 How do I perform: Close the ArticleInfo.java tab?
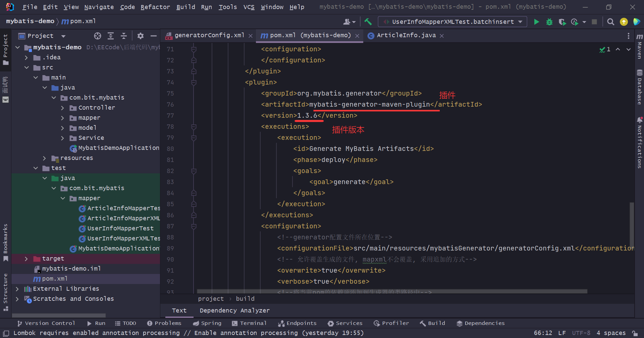pyautogui.click(x=442, y=36)
